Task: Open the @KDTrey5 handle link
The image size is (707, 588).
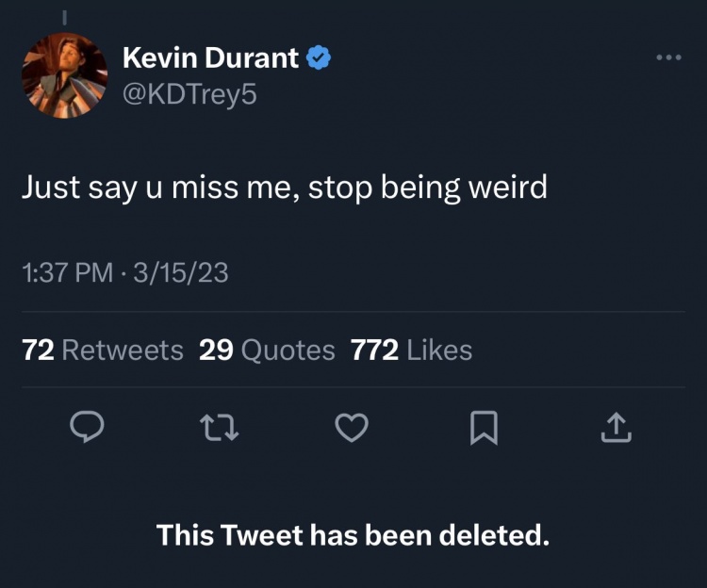Action: pyautogui.click(x=189, y=94)
